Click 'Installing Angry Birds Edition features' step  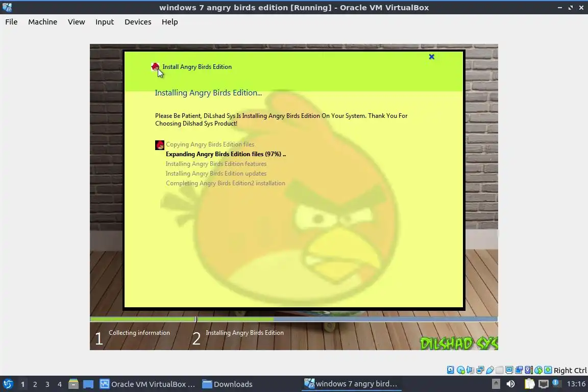click(216, 164)
